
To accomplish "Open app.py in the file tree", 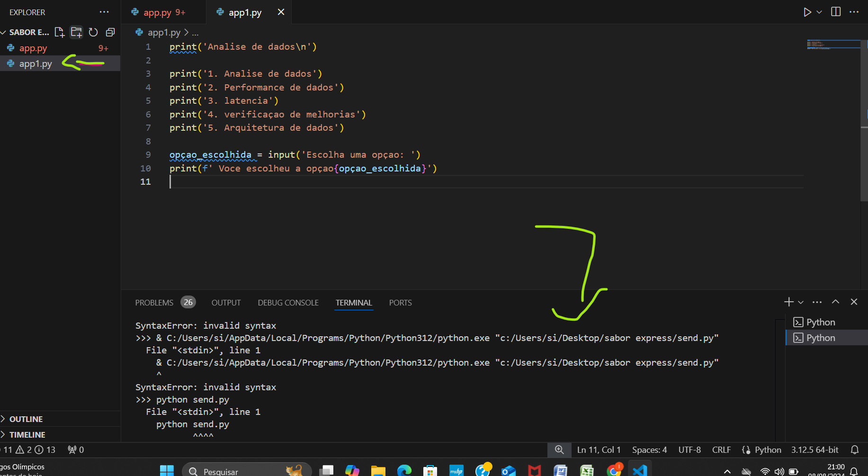I will (60, 48).
